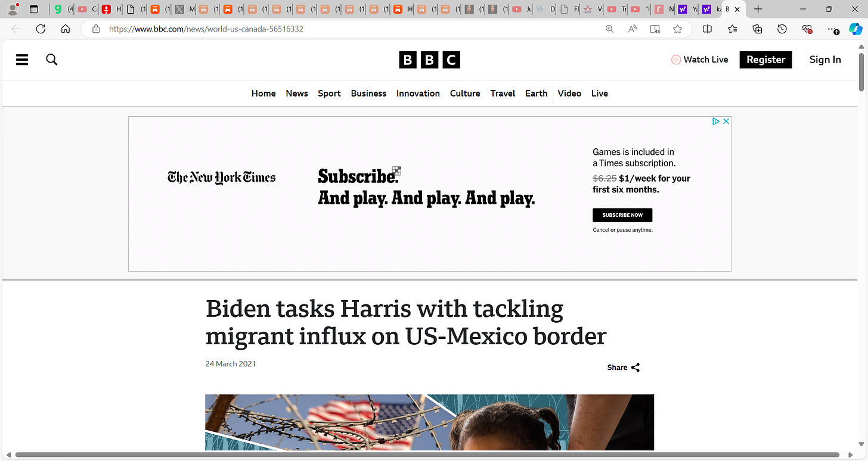Click Subscribe Now in the NYT ad
Image resolution: width=868 pixels, height=461 pixels.
pyautogui.click(x=622, y=215)
